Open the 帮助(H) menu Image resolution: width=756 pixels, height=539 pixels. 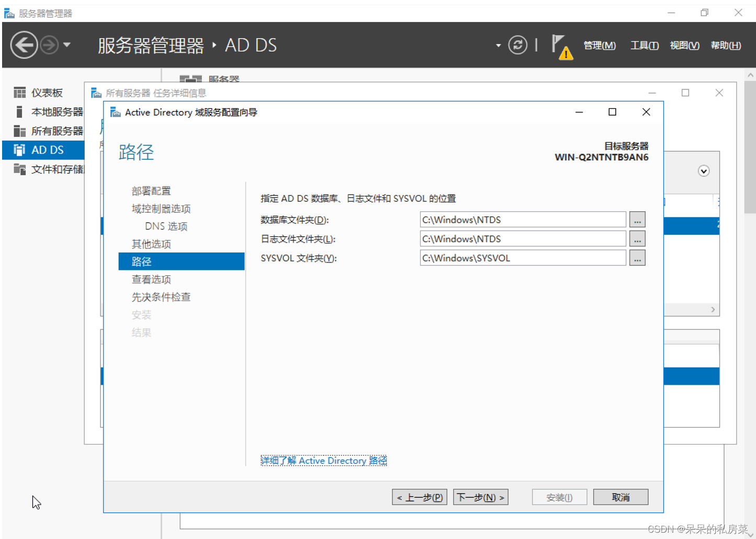point(726,45)
